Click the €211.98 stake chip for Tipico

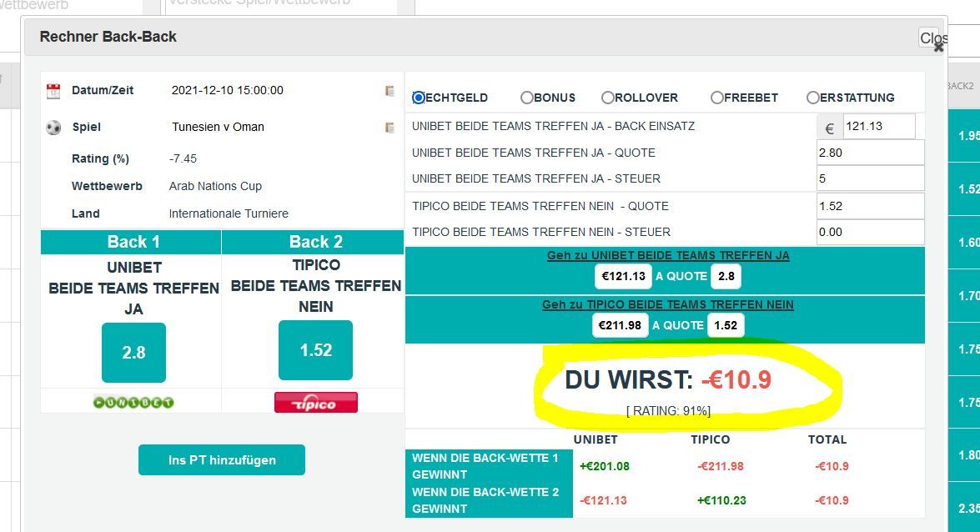coord(620,325)
